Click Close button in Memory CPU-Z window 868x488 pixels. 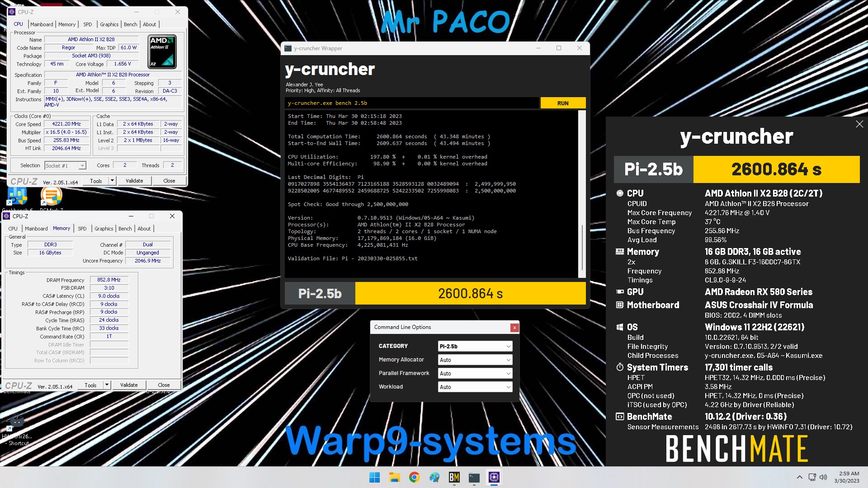[164, 385]
